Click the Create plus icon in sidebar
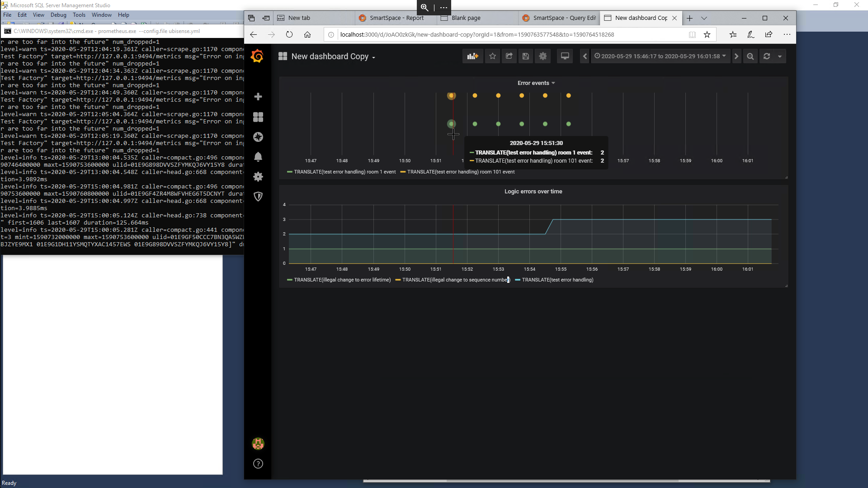868x488 pixels. click(258, 97)
